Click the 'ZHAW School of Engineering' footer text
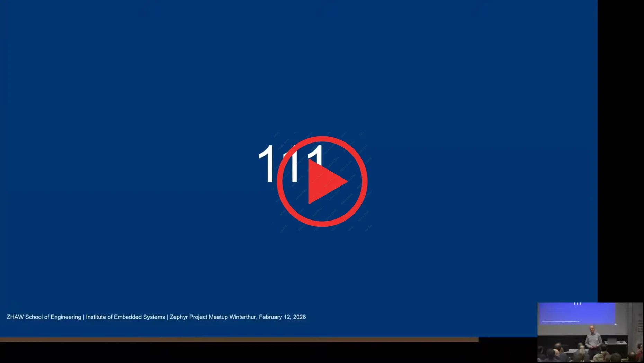 (44, 317)
